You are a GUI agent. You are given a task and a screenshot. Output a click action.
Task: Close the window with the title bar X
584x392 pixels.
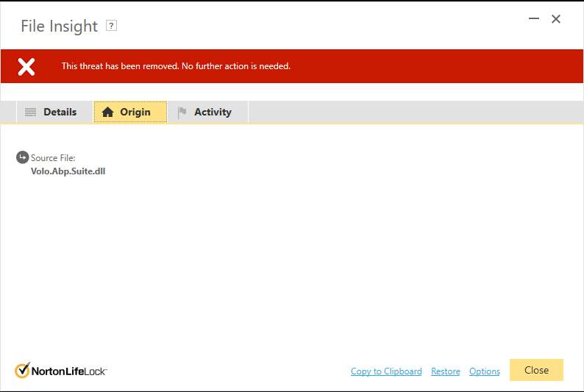pyautogui.click(x=556, y=19)
